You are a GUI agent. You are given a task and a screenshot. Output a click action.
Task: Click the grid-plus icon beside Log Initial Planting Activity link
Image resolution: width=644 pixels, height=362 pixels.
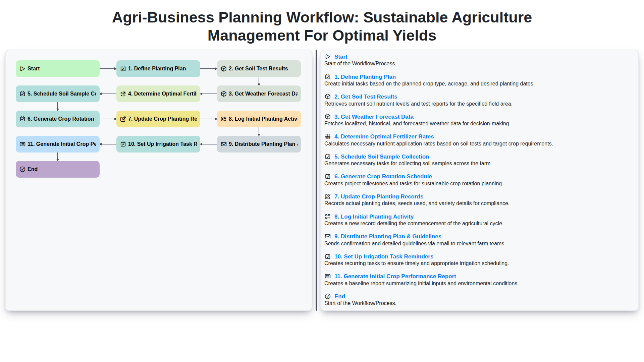(x=328, y=217)
